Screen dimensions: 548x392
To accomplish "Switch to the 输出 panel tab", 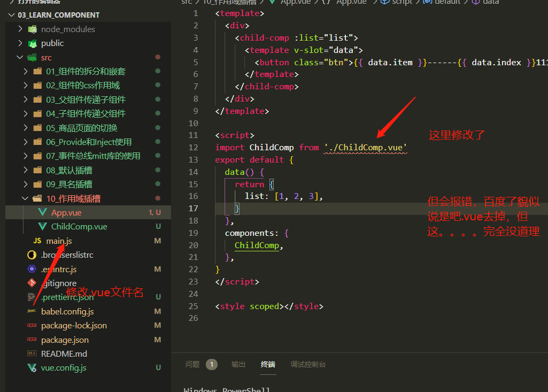I will 238,364.
